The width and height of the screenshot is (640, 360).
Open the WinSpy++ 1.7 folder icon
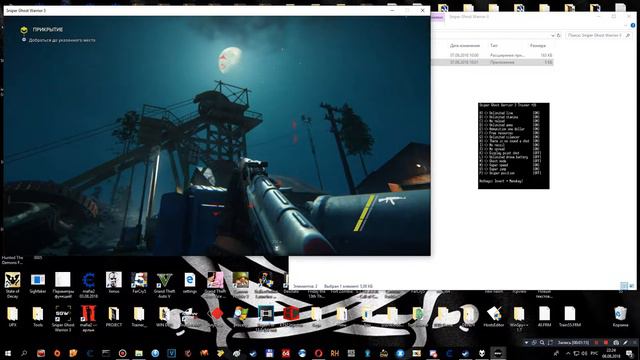coord(519,318)
